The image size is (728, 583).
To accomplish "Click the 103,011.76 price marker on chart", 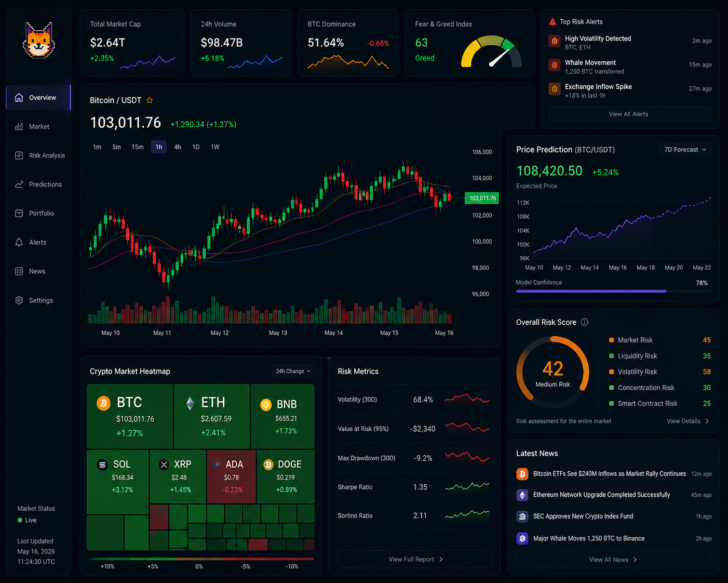I will [482, 198].
